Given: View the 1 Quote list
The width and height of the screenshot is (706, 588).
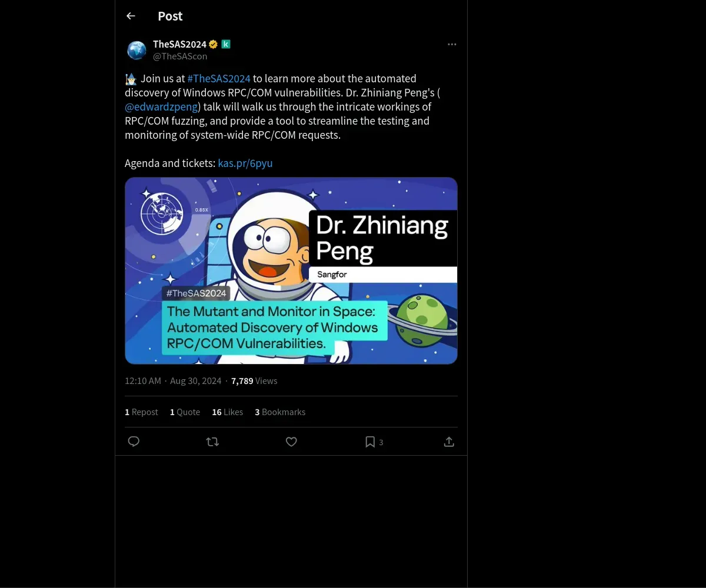Looking at the screenshot, I should [x=185, y=412].
